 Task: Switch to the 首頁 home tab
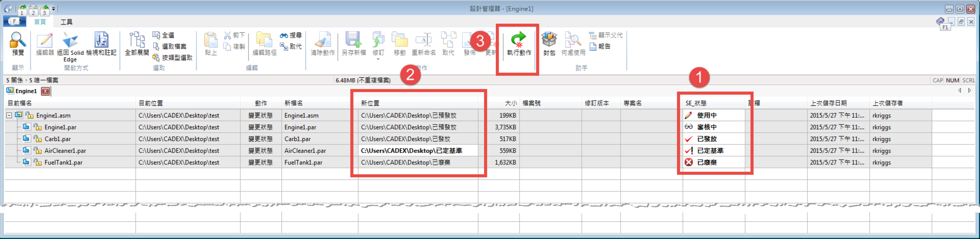[40, 22]
